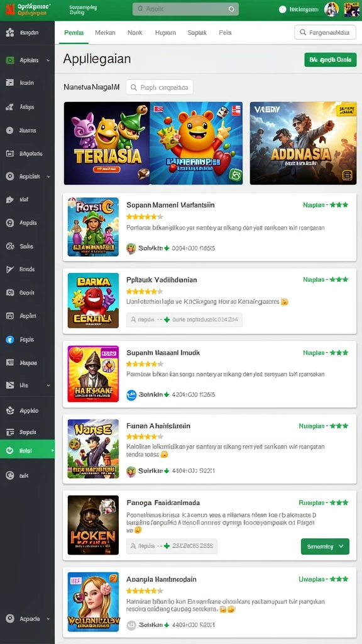362x644 pixels.
Task: Click the green button next to Appuliegaian heading
Action: pos(331,60)
